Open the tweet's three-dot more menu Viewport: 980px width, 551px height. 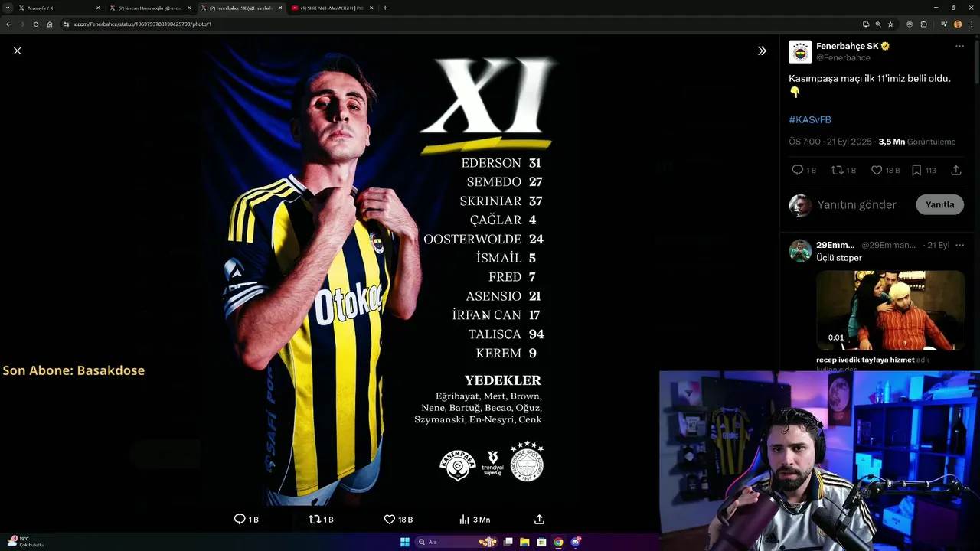pos(959,47)
